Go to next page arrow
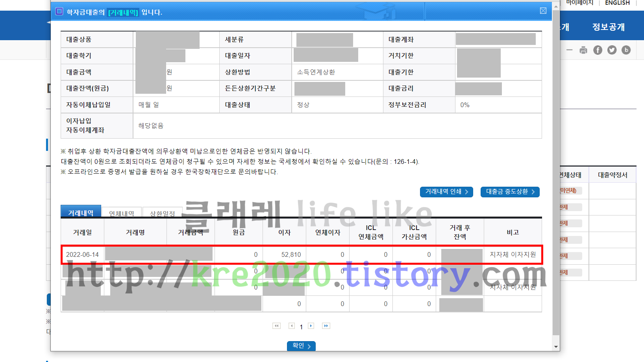This screenshot has width=644, height=362. coord(311,326)
